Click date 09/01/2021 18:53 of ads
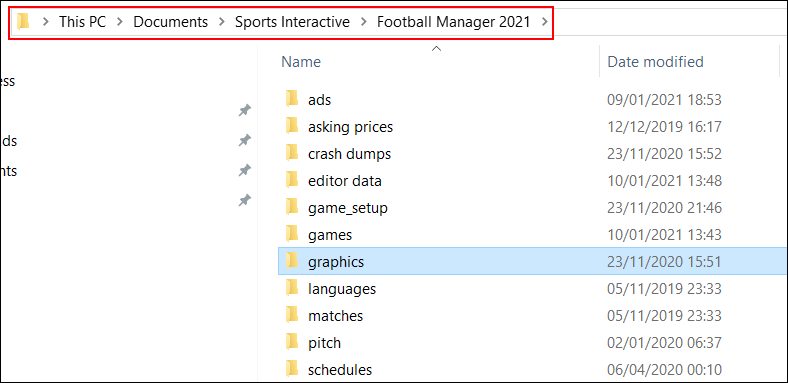Image resolution: width=788 pixels, height=383 pixels. 664,100
